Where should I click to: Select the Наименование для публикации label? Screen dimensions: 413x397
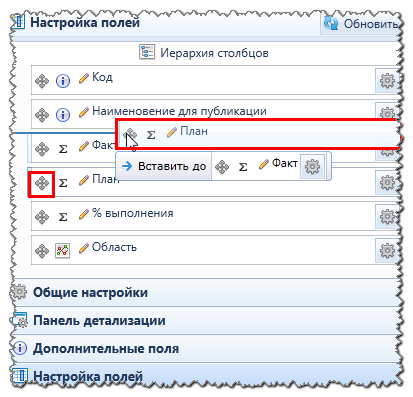[179, 111]
